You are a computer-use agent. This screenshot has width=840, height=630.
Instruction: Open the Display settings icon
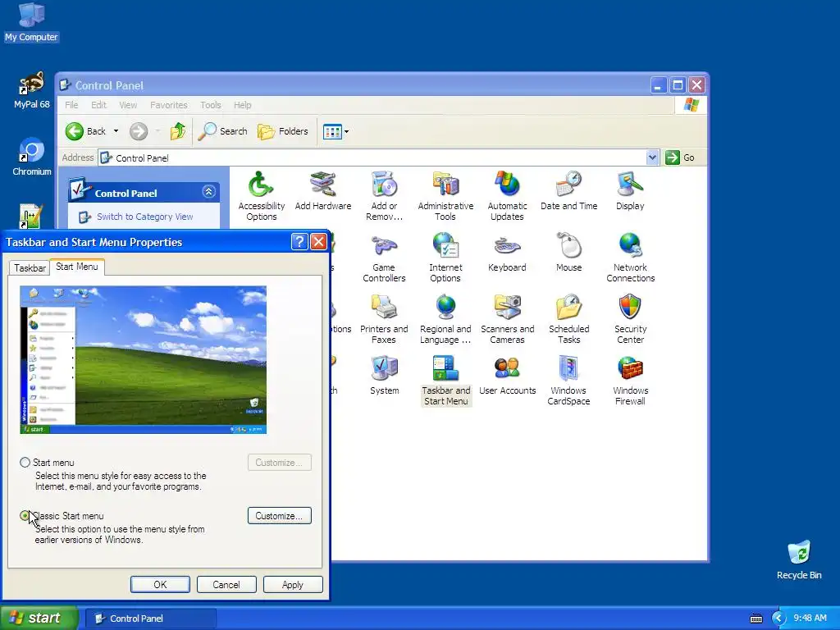[630, 190]
